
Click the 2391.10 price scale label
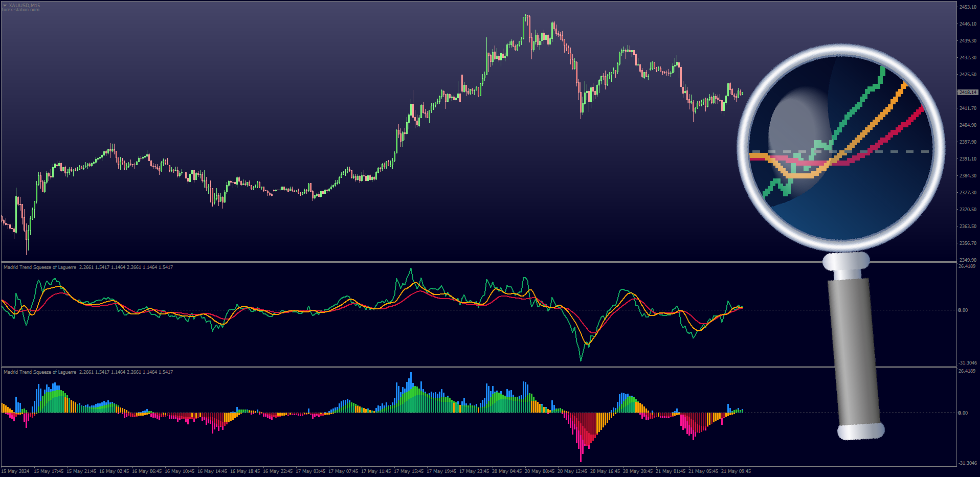coord(968,159)
